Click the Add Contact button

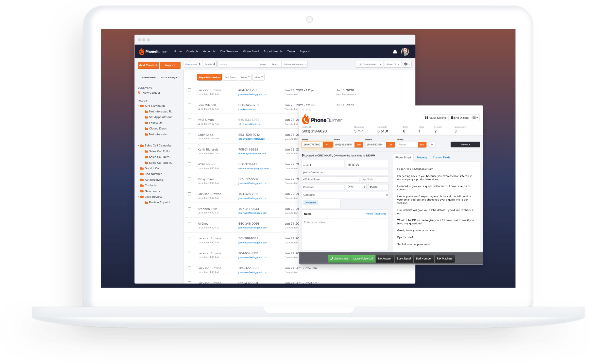148,65
